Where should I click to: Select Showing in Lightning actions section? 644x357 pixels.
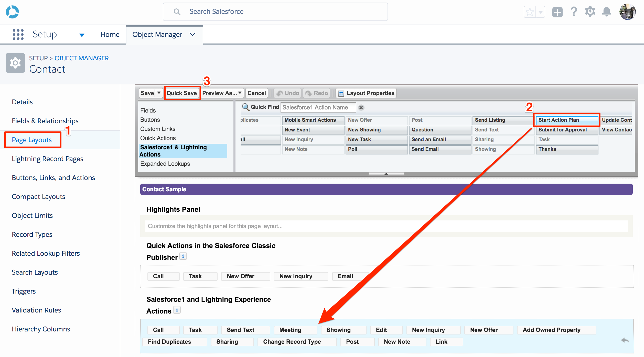coord(344,330)
